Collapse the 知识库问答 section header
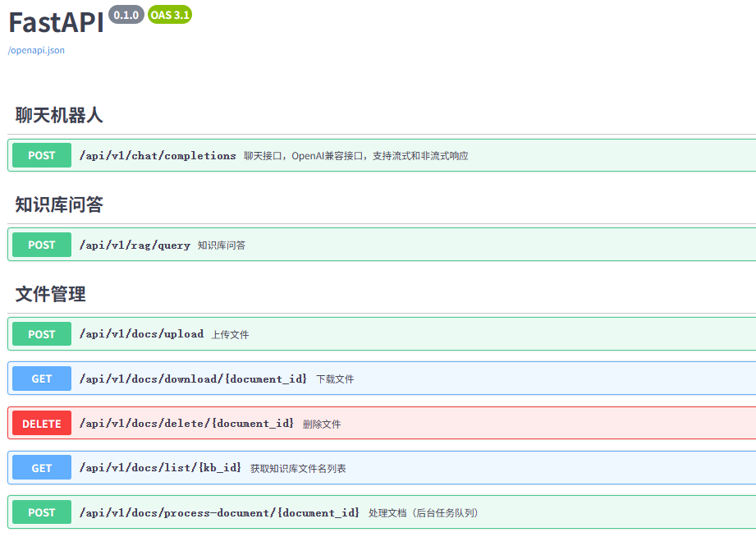 [59, 204]
